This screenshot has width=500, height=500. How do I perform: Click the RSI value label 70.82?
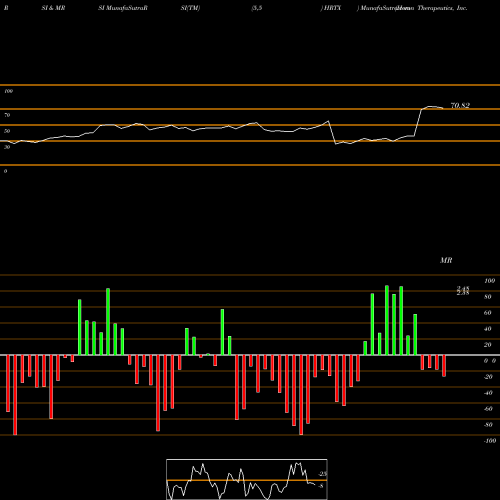coord(460,105)
